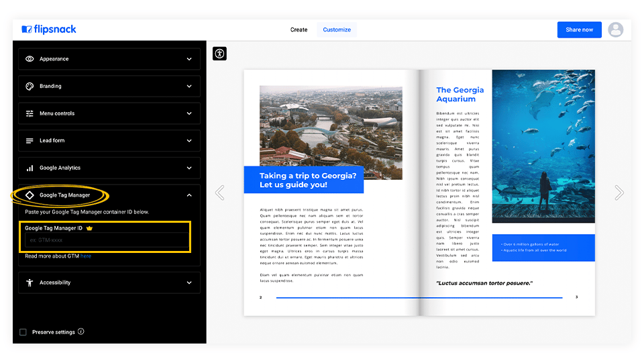This screenshot has height=363, width=644.
Task: Expand the Menu controls section
Action: click(x=109, y=113)
